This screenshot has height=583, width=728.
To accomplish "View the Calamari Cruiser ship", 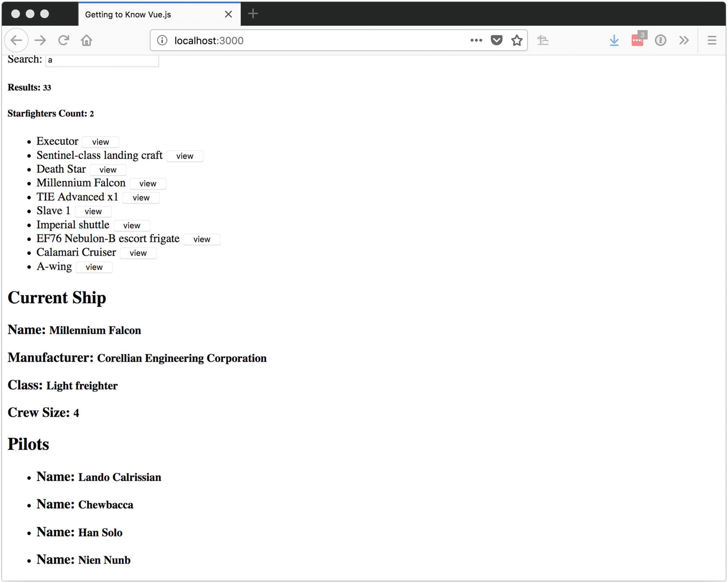I will pos(138,253).
